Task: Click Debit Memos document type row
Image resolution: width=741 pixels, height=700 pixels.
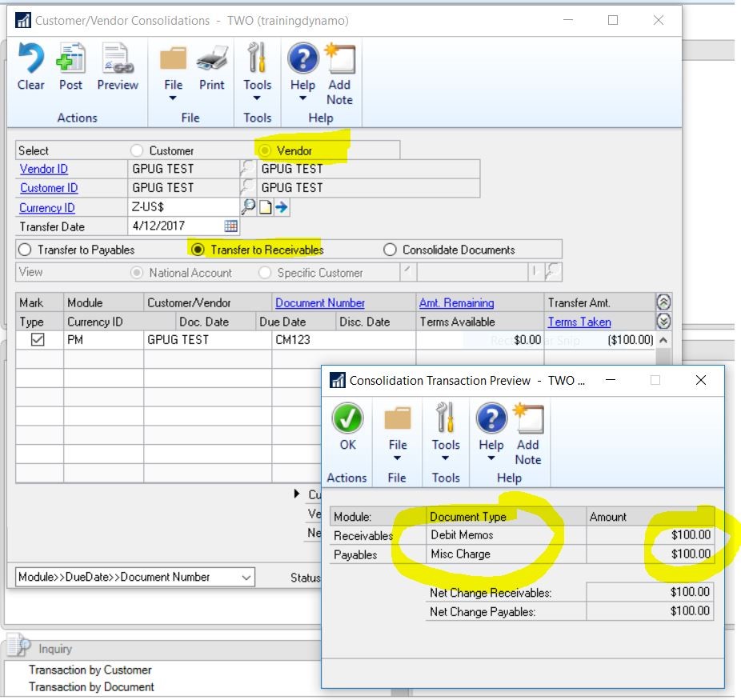Action: click(506, 535)
